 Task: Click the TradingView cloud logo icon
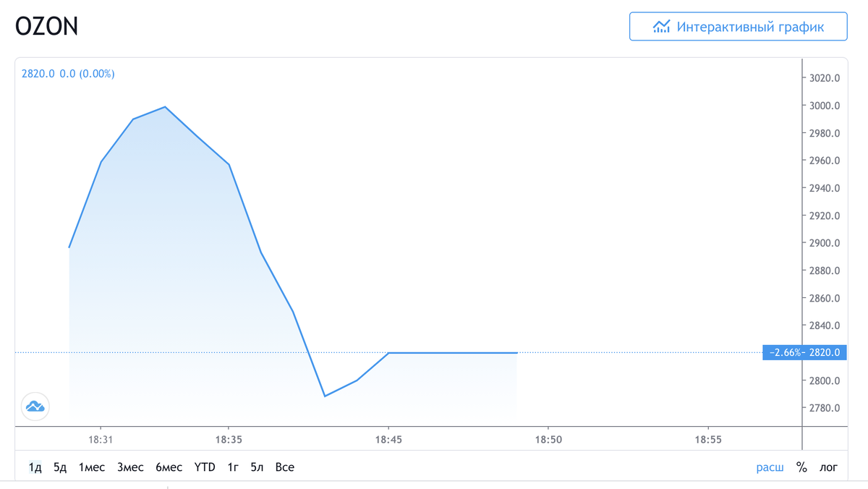pos(35,407)
